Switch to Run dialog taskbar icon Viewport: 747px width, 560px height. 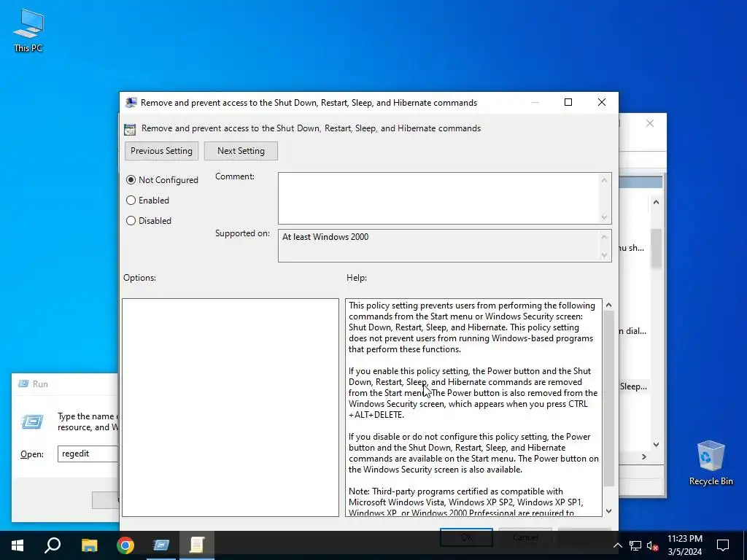click(x=161, y=545)
